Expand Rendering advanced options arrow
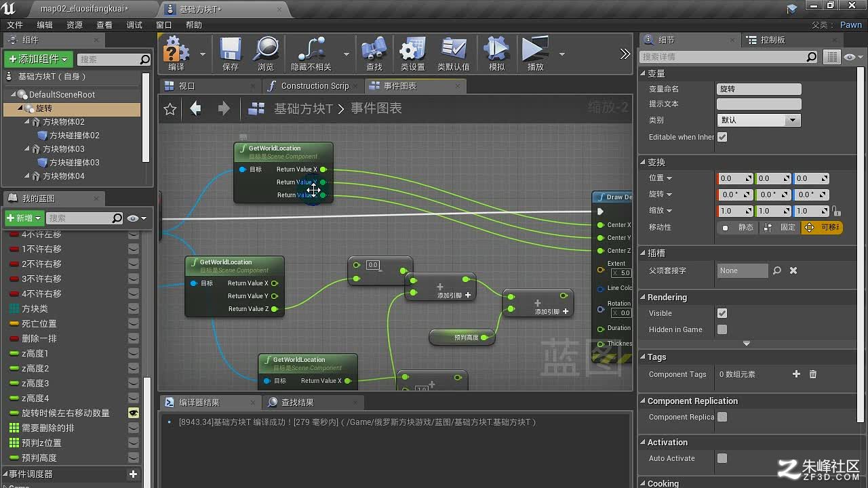The width and height of the screenshot is (868, 488). pyautogui.click(x=747, y=344)
